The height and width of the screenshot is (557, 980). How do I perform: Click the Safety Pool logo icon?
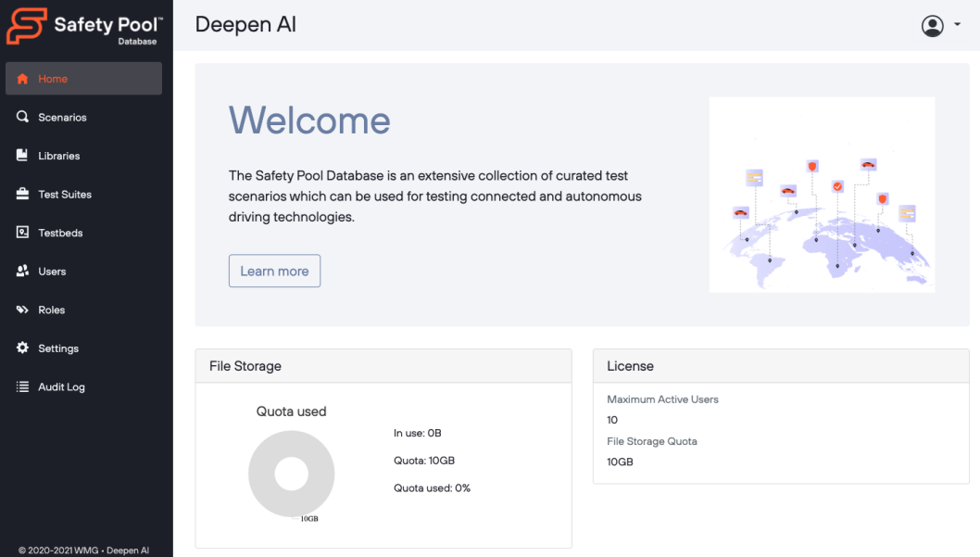26,26
